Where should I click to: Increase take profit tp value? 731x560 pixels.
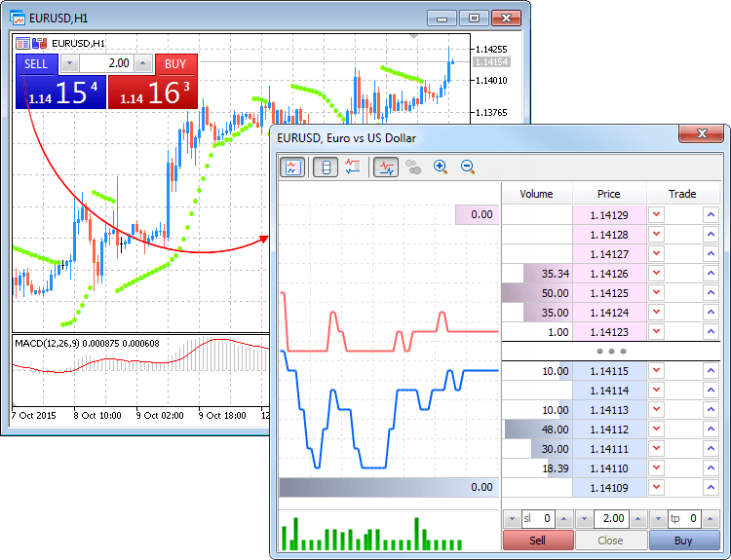[x=710, y=518]
